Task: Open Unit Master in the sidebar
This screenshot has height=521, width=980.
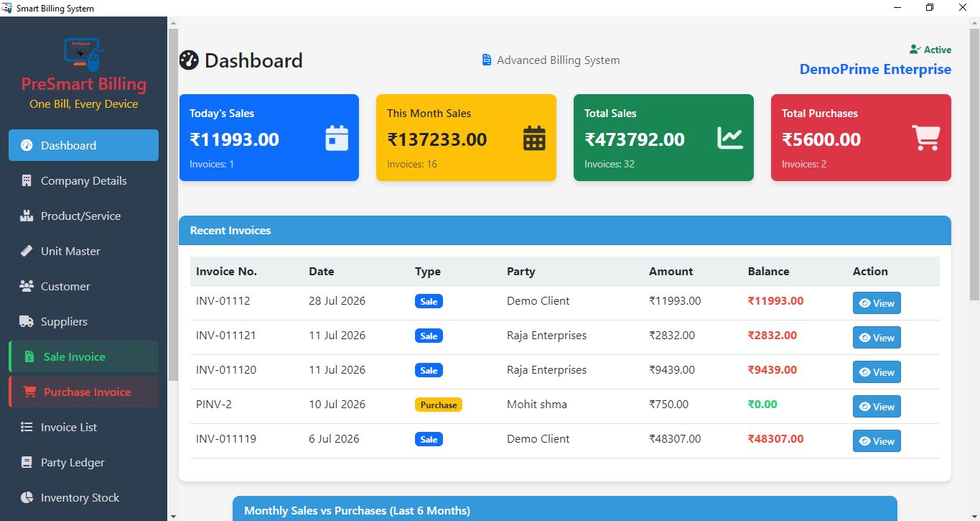Action: coord(83,251)
